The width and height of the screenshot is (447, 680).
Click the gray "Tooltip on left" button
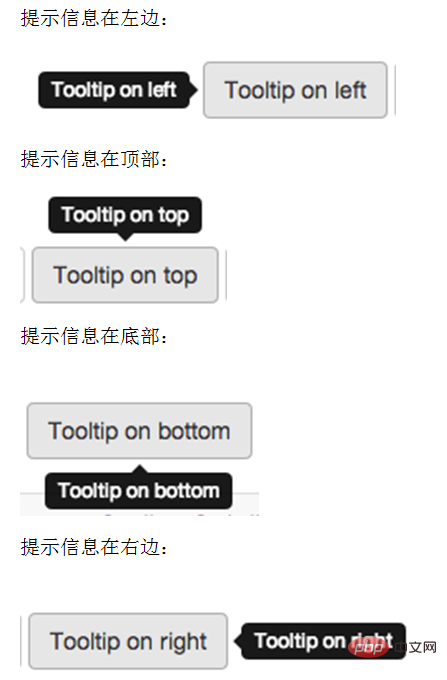coord(295,90)
